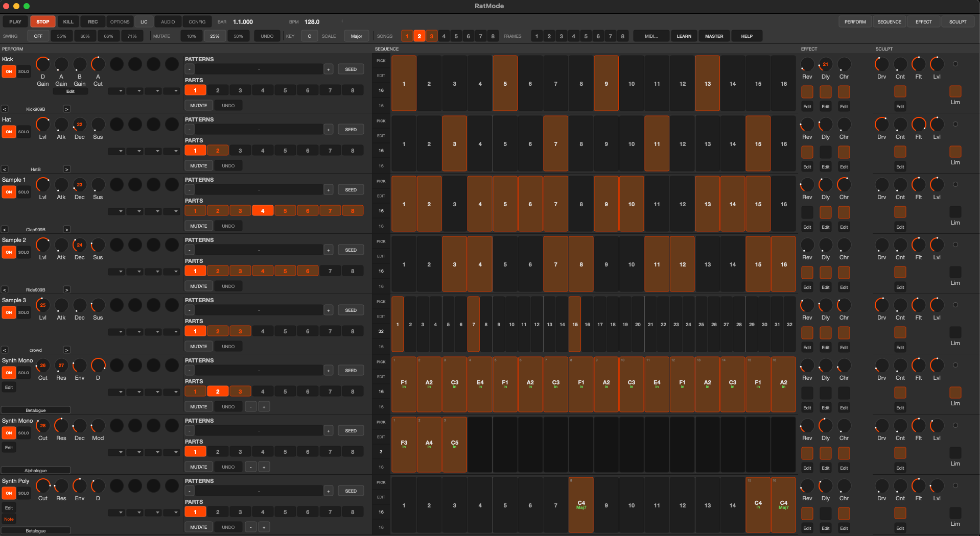
Task: Set swing to 60%
Action: [85, 36]
